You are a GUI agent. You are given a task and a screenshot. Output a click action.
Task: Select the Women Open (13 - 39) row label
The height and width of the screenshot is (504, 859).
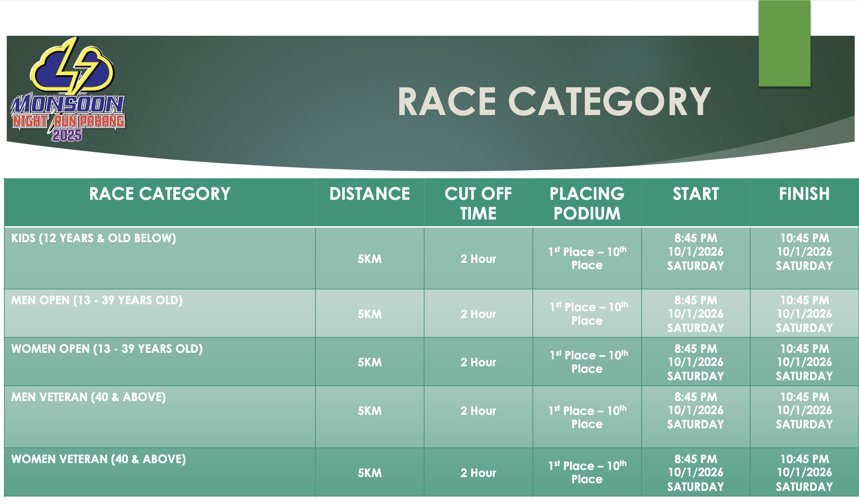[107, 349]
